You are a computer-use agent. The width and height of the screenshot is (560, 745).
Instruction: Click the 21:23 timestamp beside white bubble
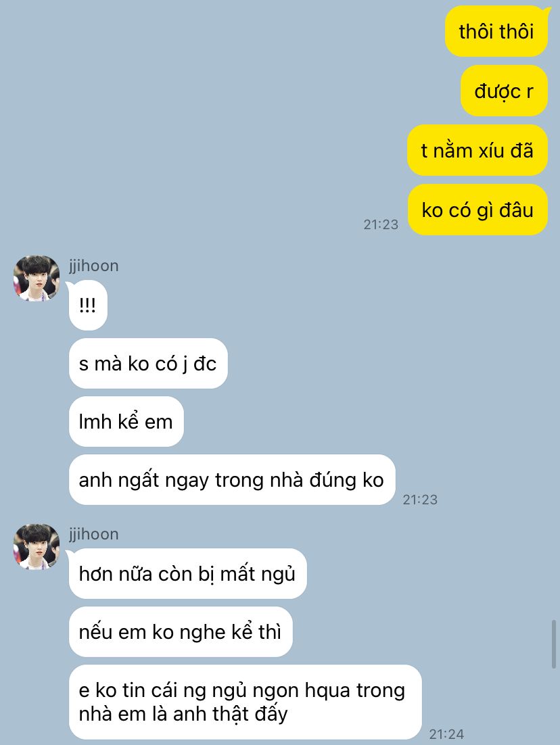click(x=420, y=500)
